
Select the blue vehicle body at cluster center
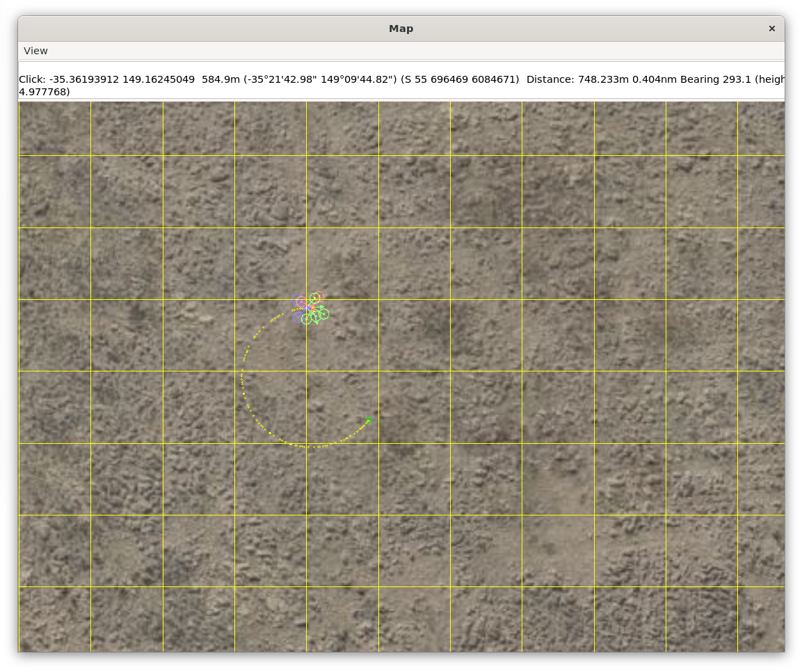click(306, 308)
